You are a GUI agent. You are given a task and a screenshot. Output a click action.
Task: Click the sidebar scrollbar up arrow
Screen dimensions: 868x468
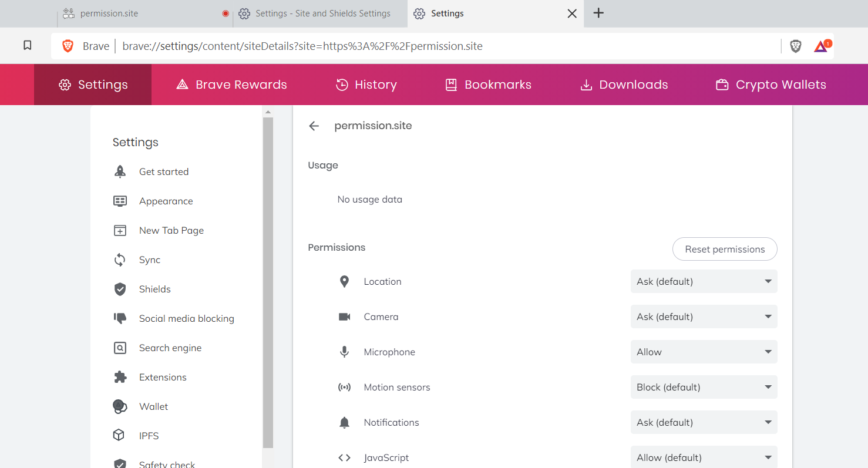pos(268,112)
